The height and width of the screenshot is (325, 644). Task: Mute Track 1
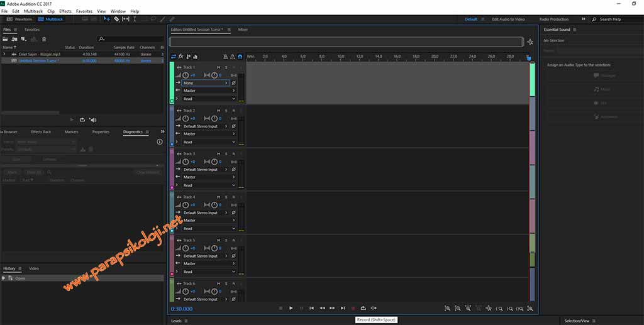pyautogui.click(x=218, y=67)
